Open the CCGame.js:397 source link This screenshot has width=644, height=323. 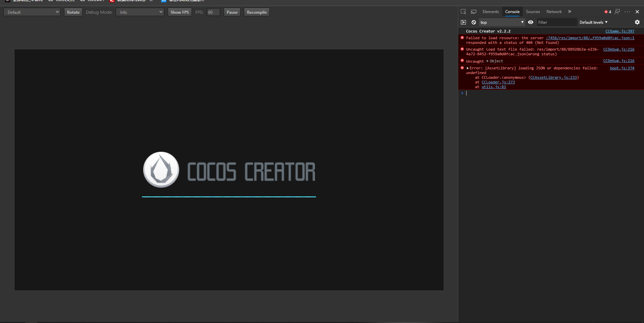620,31
